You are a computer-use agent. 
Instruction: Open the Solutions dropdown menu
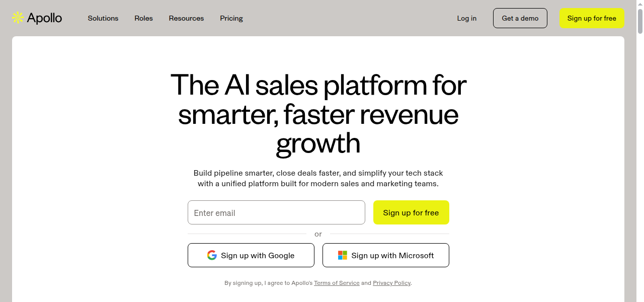click(x=103, y=18)
